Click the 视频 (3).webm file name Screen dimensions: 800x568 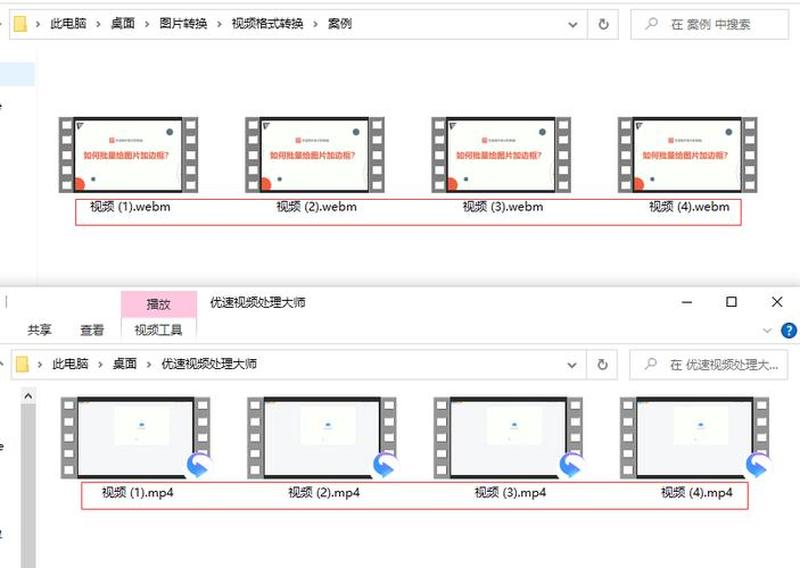point(503,207)
